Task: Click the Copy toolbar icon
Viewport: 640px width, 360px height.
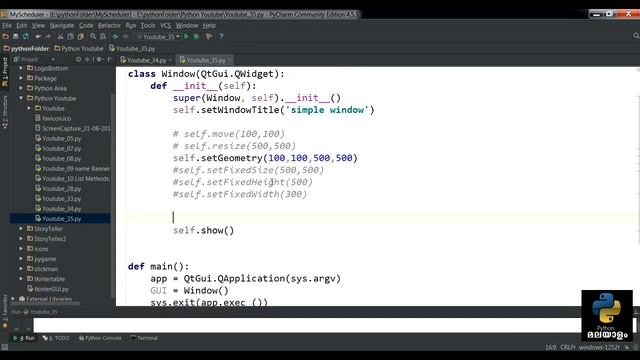Action: pos(70,36)
